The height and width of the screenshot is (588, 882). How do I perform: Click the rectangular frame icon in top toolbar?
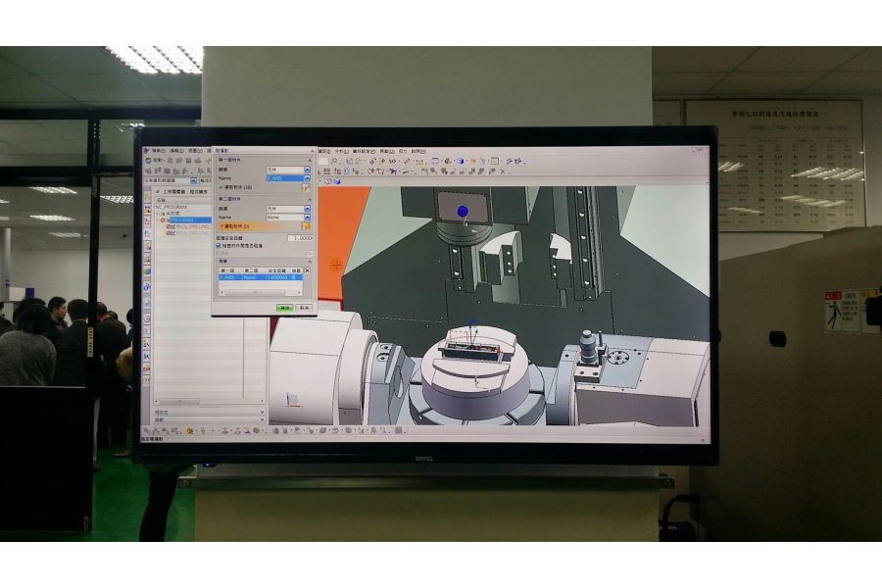tap(495, 162)
